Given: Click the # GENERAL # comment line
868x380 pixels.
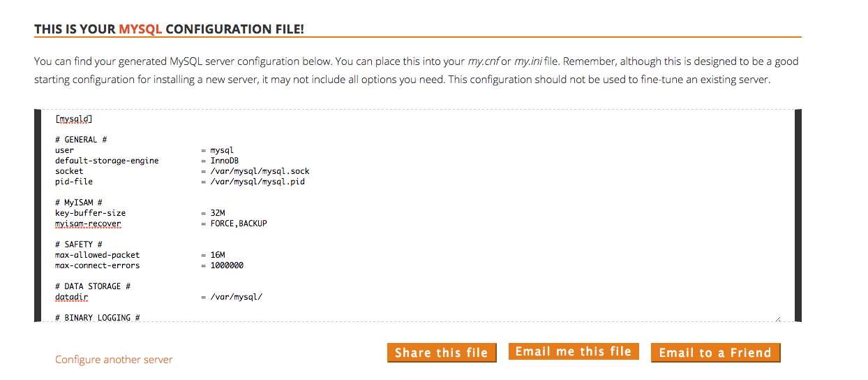Looking at the screenshot, I should pyautogui.click(x=81, y=140).
